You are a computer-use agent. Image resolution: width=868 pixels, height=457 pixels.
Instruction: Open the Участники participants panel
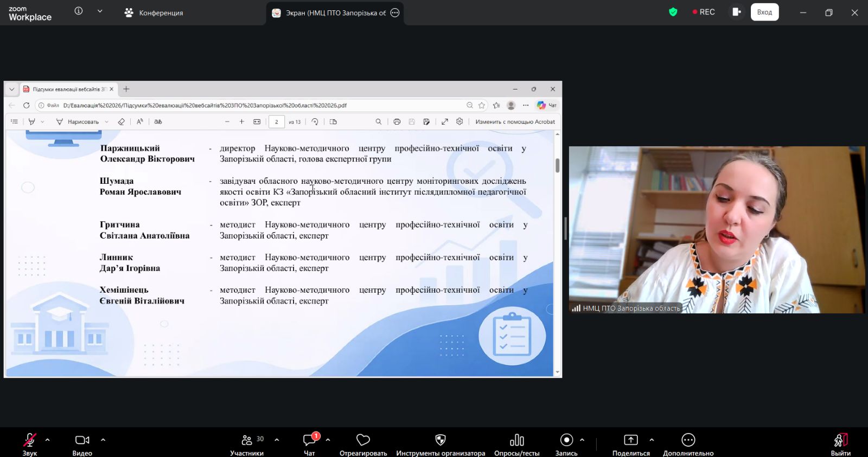pyautogui.click(x=247, y=440)
